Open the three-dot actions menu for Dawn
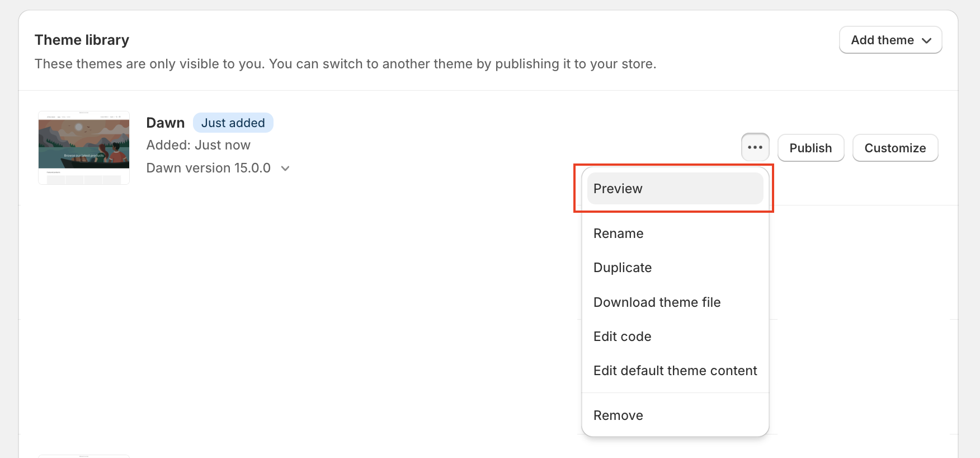The image size is (980, 458). click(x=755, y=147)
